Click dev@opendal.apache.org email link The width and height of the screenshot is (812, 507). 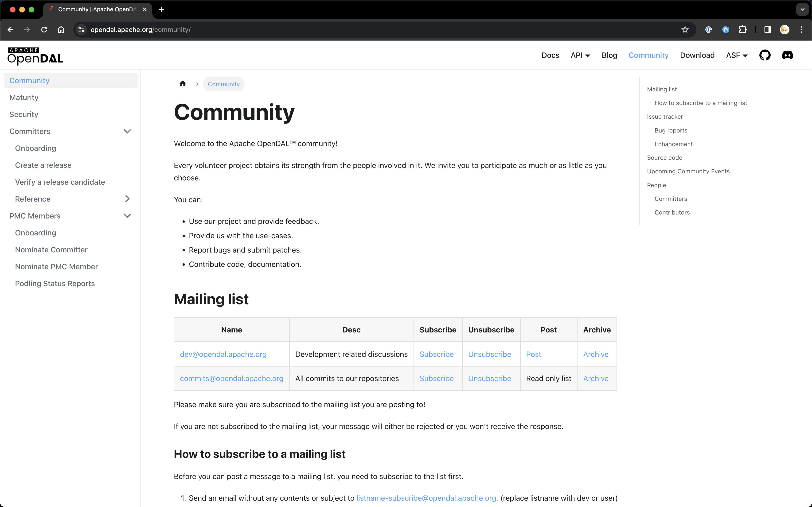coord(223,355)
